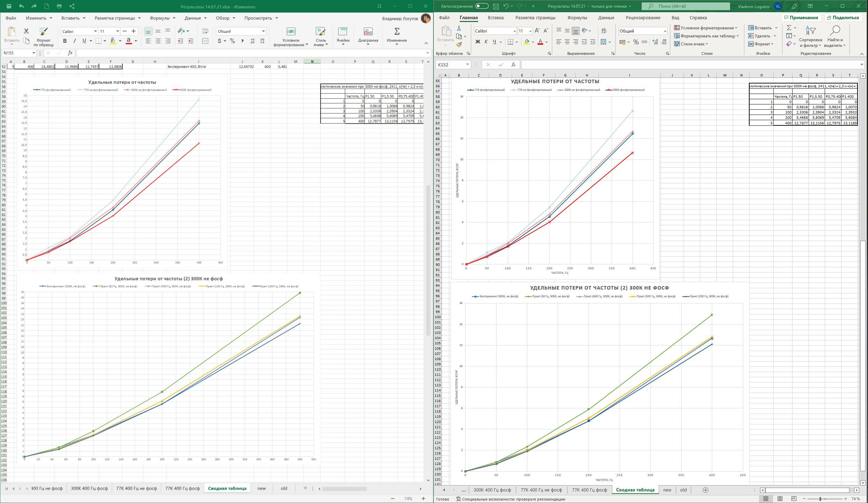
Task: Click the Share icon in left window title bar
Action: pyautogui.click(x=72, y=6)
